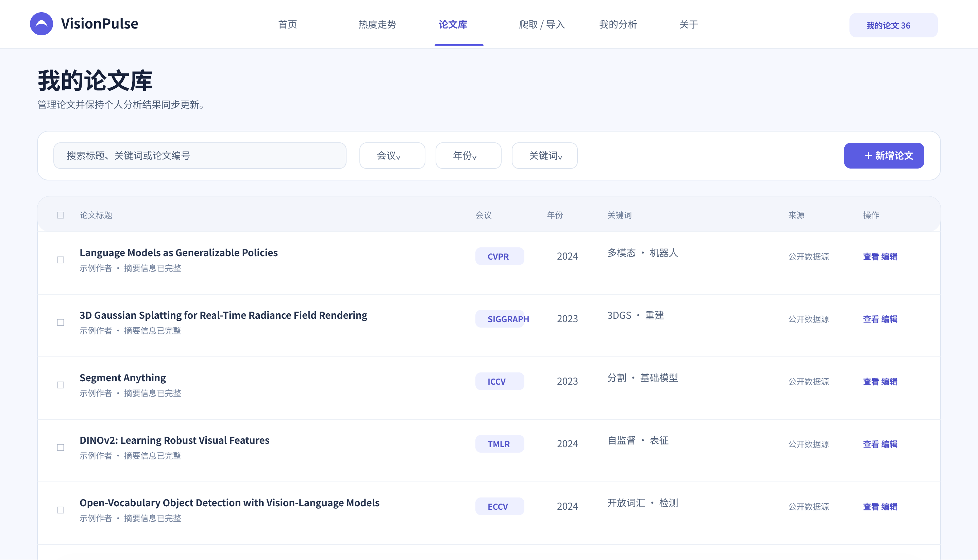Toggle the select-all checkbox in table header
The image size is (978, 560).
click(x=61, y=215)
